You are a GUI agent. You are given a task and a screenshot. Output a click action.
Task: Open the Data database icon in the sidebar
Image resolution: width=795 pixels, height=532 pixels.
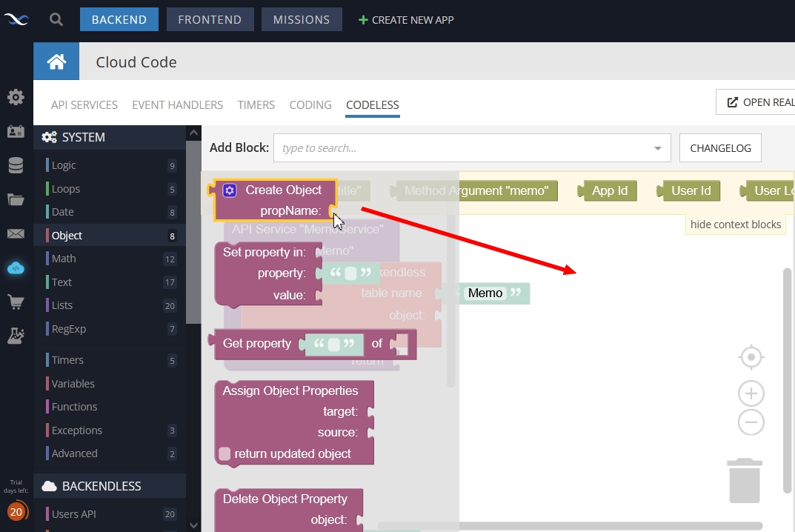point(16,165)
